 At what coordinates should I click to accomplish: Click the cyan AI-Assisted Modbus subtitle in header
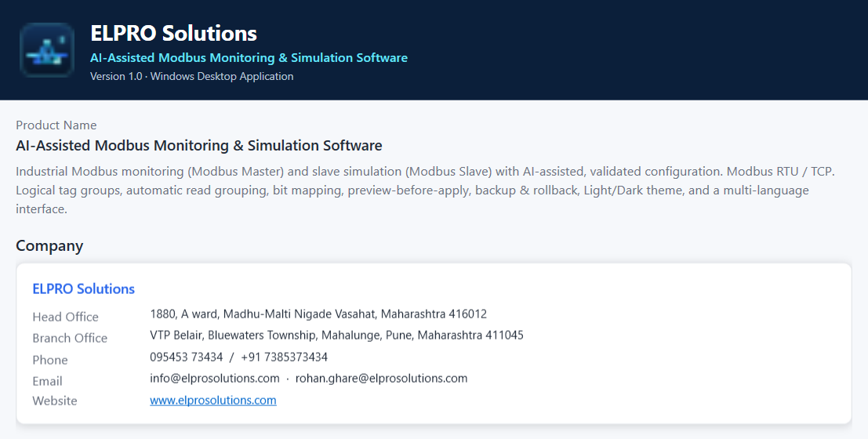tap(249, 57)
